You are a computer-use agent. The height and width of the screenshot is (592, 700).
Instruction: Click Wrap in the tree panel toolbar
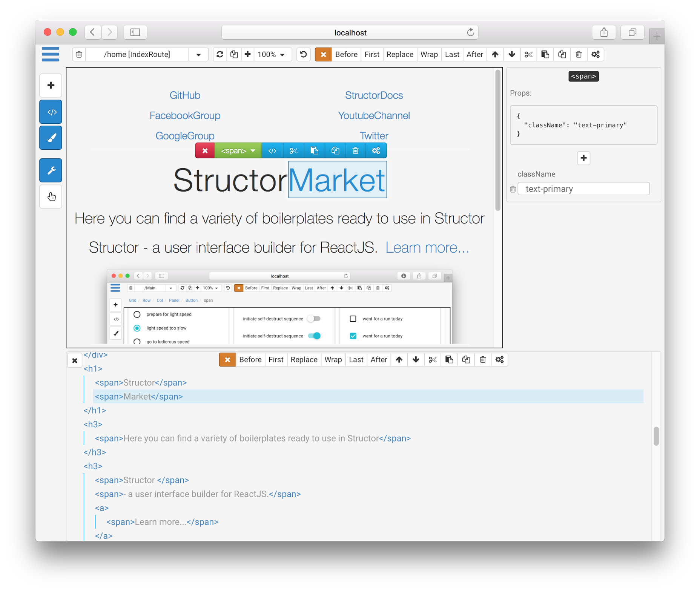(x=333, y=360)
